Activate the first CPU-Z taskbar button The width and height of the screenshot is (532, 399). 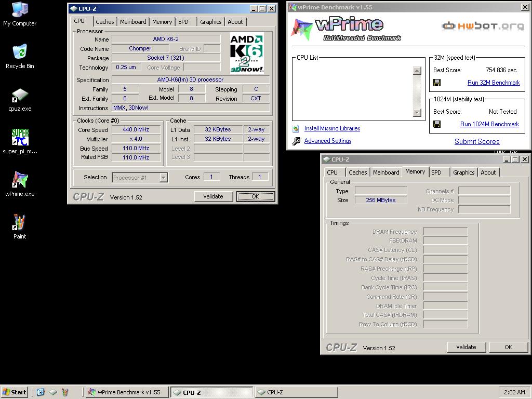(x=212, y=392)
